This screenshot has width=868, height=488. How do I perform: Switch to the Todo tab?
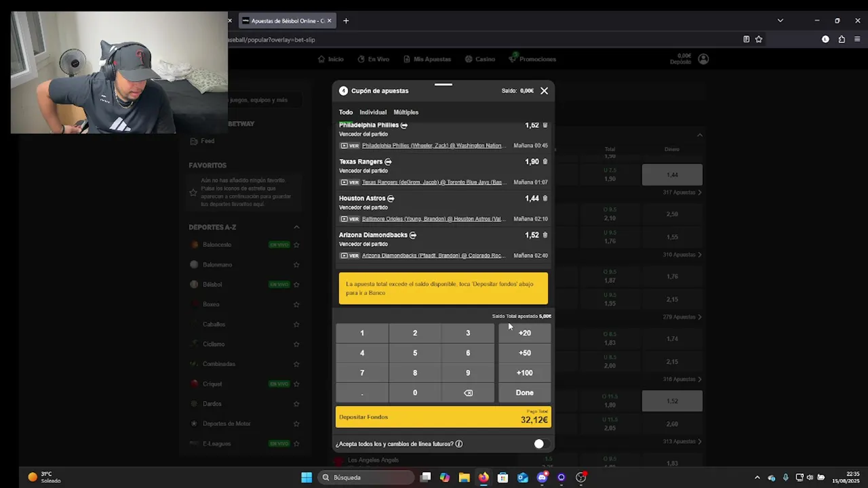(x=346, y=113)
